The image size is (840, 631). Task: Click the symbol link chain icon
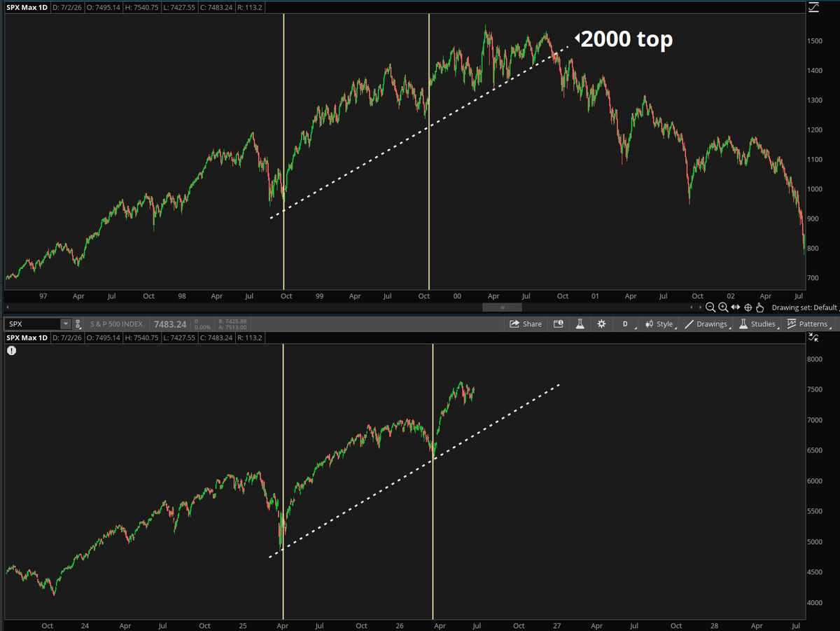(x=78, y=324)
